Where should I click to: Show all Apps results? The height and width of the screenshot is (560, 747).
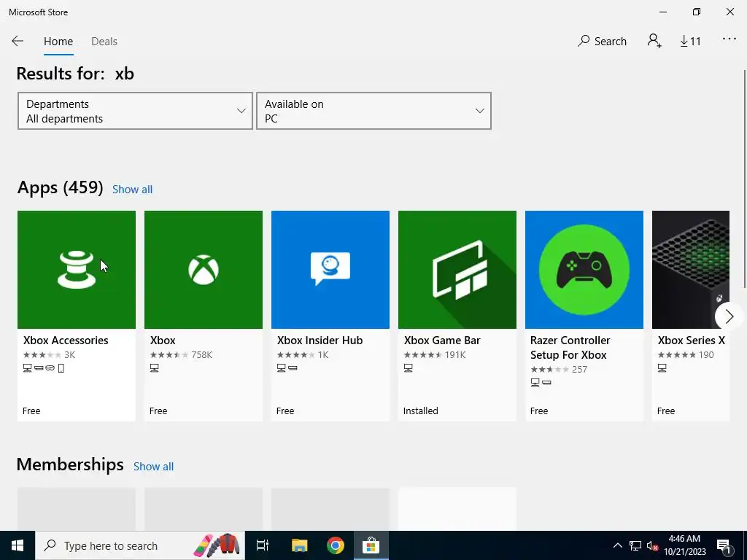(133, 190)
